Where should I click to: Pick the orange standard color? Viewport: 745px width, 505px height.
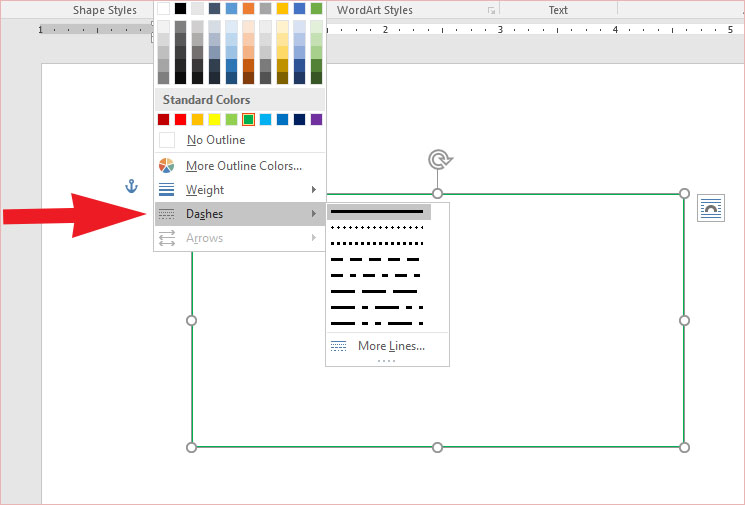pos(198,119)
